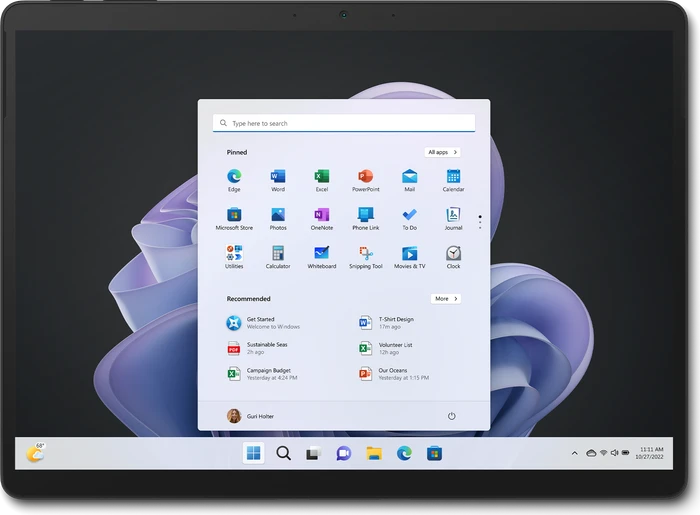Open Task View on taskbar
The width and height of the screenshot is (700, 515).
click(x=313, y=453)
